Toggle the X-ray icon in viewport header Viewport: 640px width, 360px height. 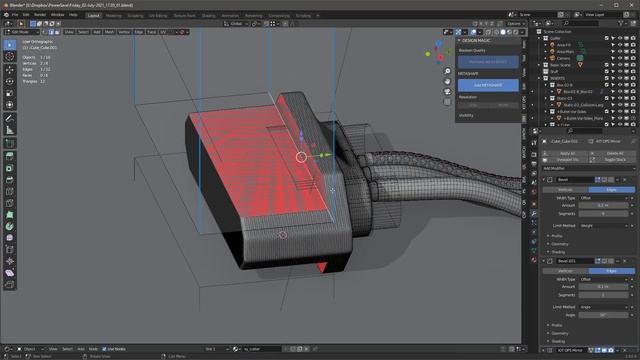488,32
